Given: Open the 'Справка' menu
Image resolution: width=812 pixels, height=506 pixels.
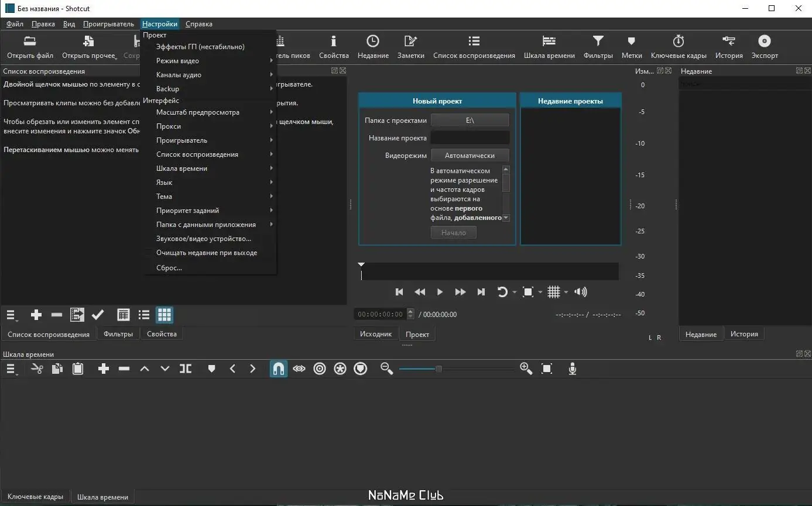Looking at the screenshot, I should (198, 24).
